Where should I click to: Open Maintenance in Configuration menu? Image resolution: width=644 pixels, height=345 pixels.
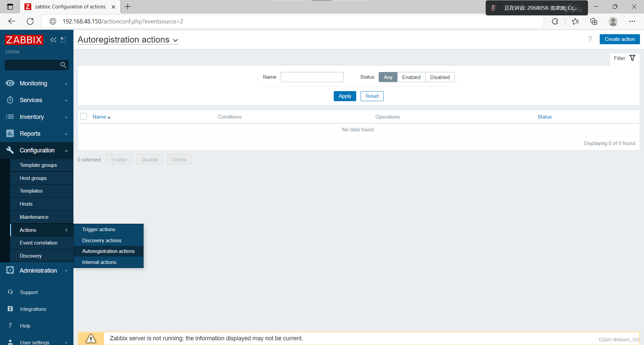coord(42,217)
